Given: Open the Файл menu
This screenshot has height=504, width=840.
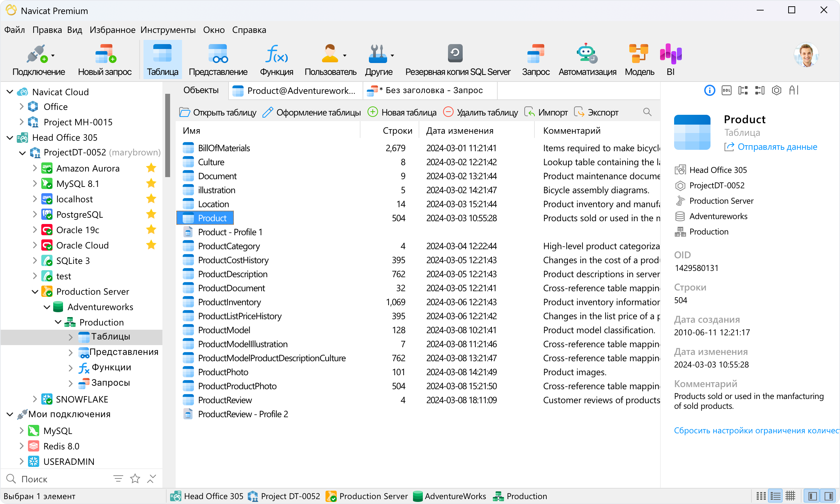Looking at the screenshot, I should [14, 30].
